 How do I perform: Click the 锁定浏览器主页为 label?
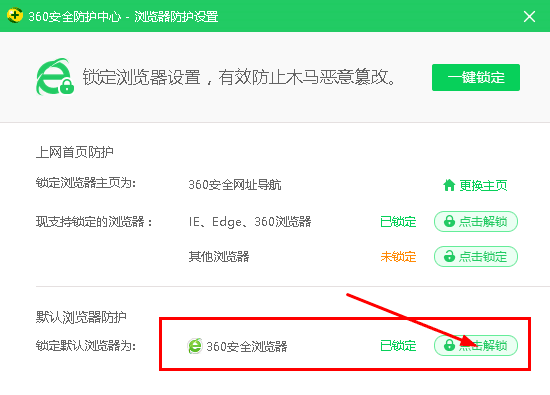point(86,183)
